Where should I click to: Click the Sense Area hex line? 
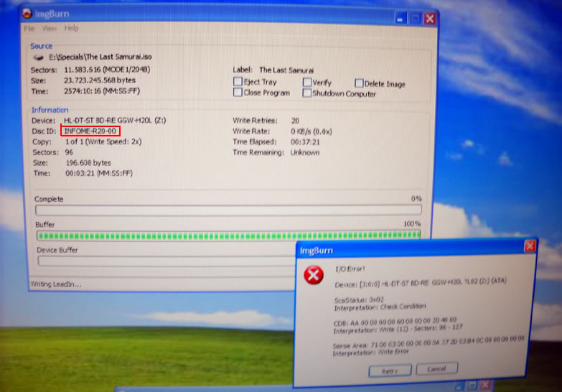tap(428, 342)
